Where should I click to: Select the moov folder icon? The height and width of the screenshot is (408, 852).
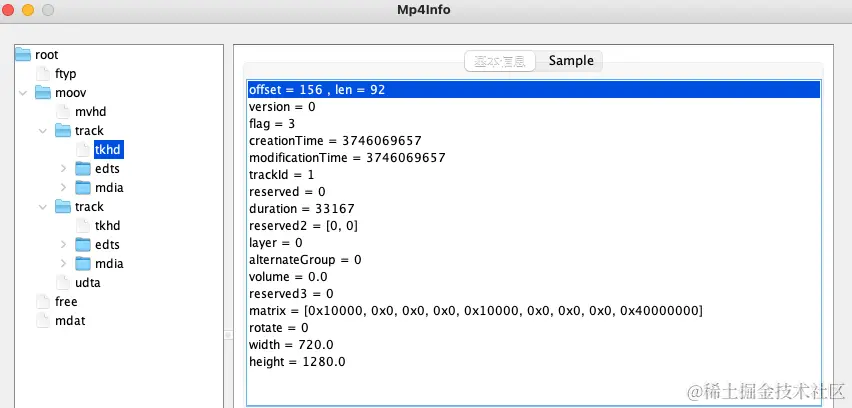point(43,92)
